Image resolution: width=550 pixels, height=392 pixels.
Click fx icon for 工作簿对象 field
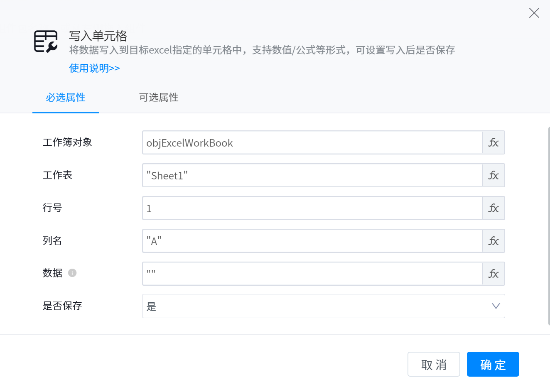tap(494, 143)
